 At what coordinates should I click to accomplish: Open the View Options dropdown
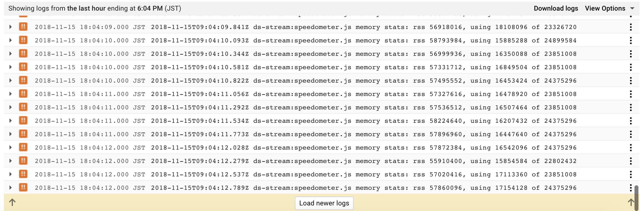click(x=609, y=8)
